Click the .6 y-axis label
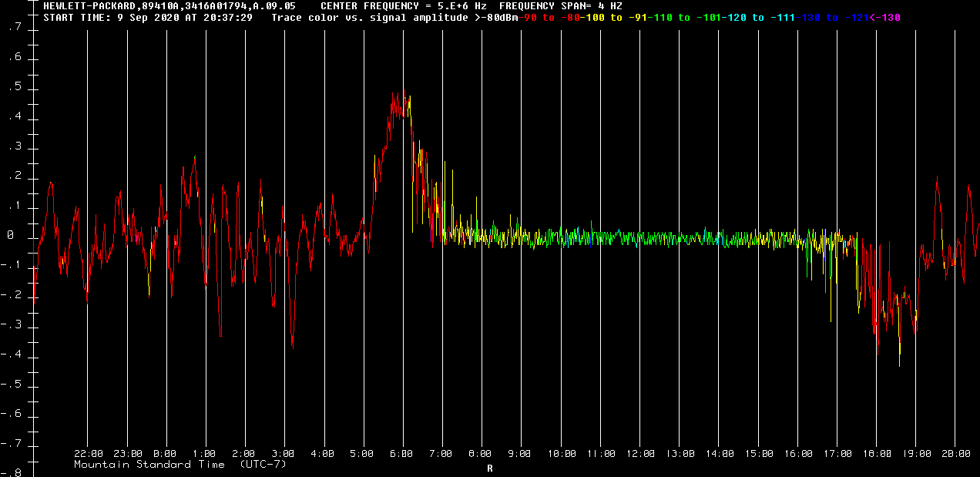The image size is (980, 477). pyautogui.click(x=15, y=58)
